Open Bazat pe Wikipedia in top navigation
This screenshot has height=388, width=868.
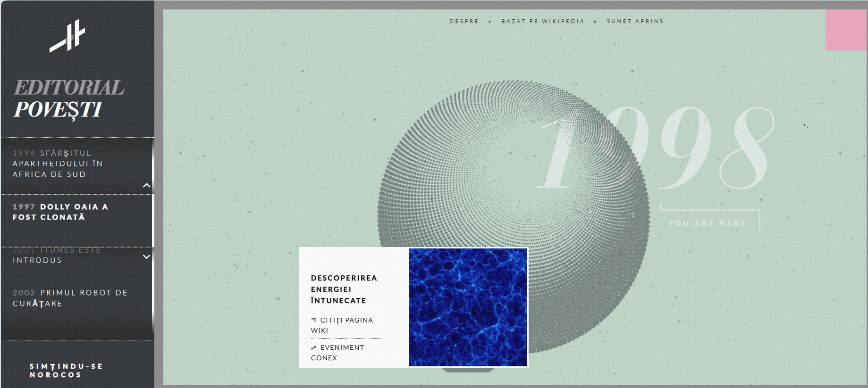point(542,21)
